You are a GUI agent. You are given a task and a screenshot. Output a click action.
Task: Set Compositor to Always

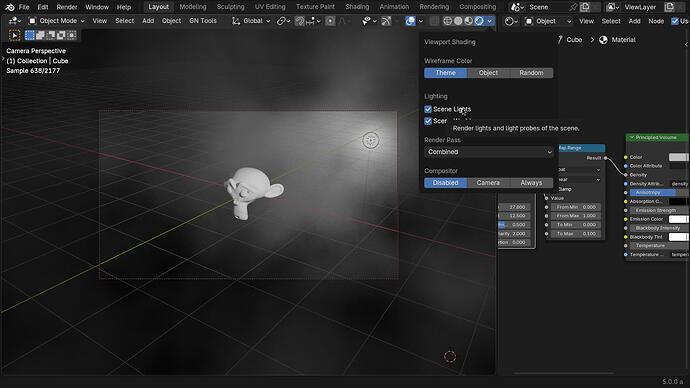tap(531, 183)
